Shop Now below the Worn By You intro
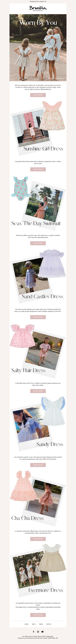76x644 pixels. (x=38, y=95)
